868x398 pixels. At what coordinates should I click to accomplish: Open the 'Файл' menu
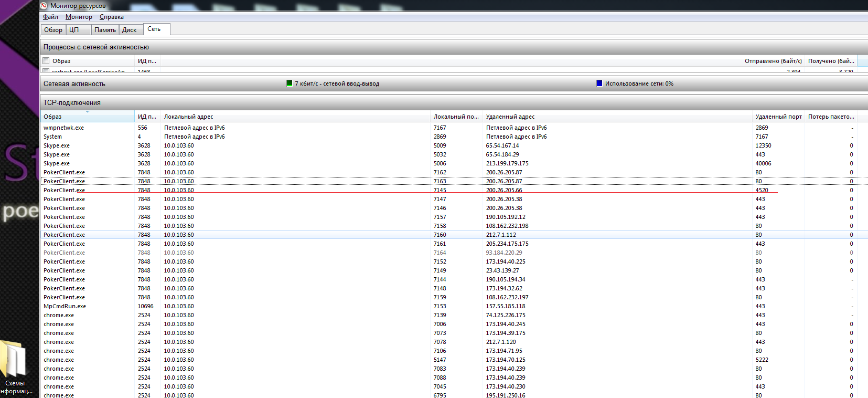51,17
